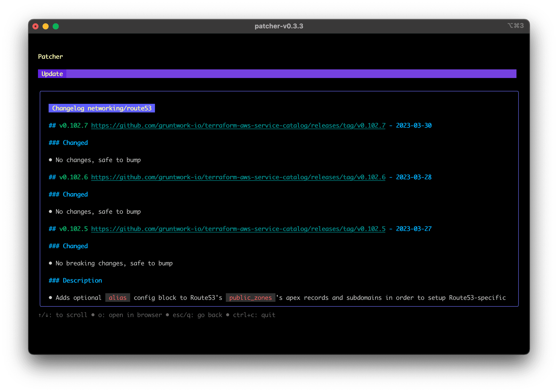Click the 'Changelog networking/route53' heading
The image size is (558, 392).
102,108
